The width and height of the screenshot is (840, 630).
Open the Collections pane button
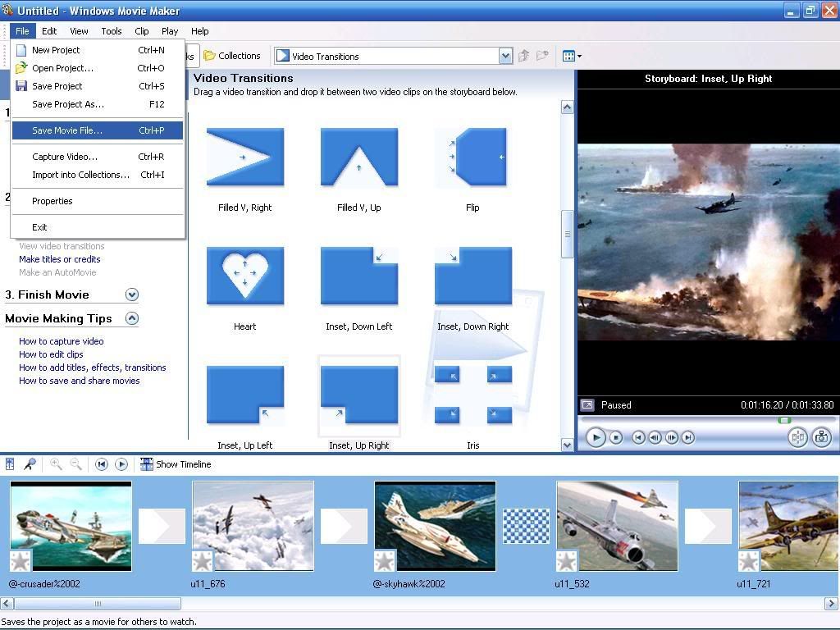232,56
